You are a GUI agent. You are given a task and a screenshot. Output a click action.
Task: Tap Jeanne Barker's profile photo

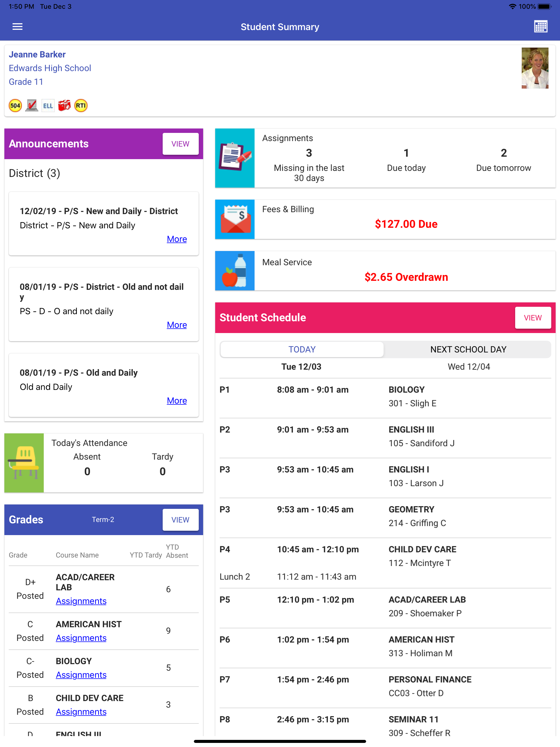coord(535,68)
